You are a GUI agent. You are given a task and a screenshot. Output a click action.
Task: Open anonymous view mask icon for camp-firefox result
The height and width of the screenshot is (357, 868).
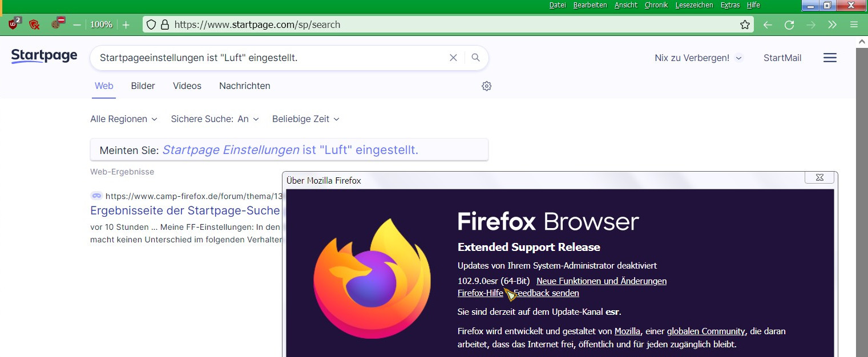96,196
